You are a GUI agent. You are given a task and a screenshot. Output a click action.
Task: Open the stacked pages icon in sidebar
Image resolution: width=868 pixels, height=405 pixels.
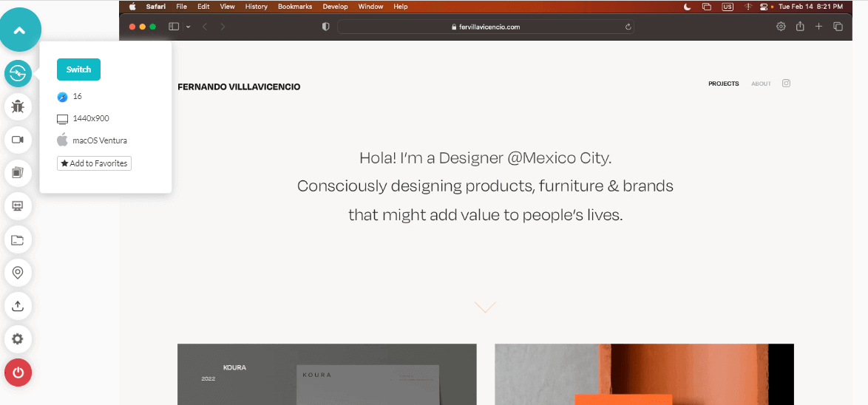point(18,173)
